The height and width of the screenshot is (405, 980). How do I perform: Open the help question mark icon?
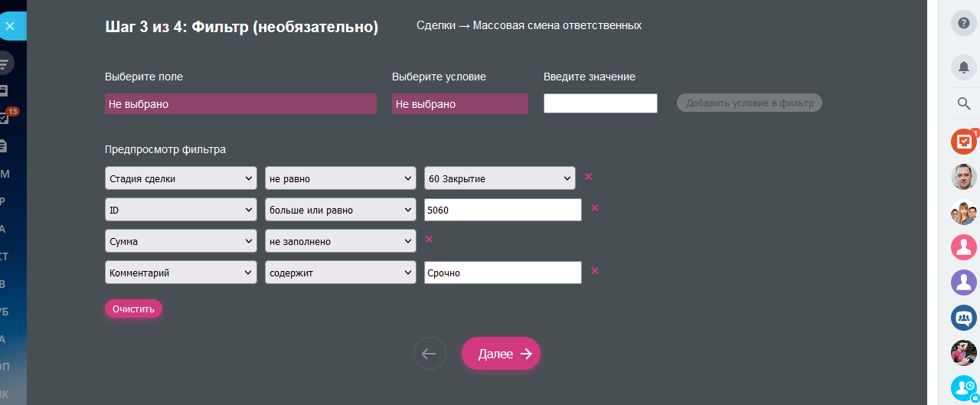point(964,23)
